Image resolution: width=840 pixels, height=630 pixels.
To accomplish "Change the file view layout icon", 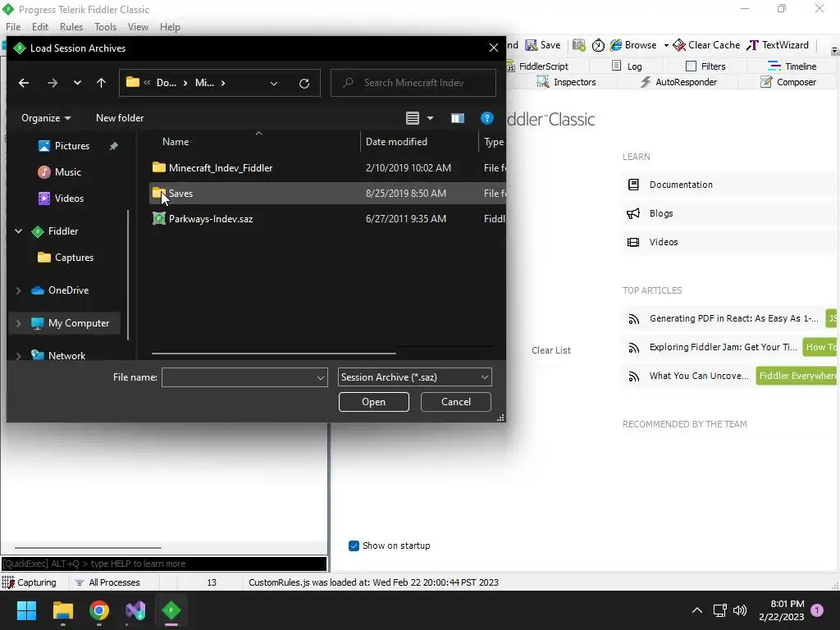I will 412,118.
